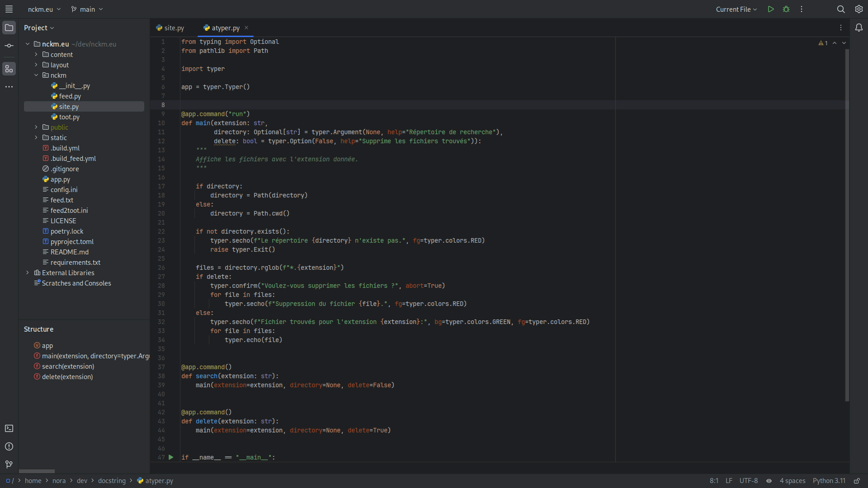Toggle inspection highlighting with the eye icon
This screenshot has height=488, width=868.
click(x=769, y=481)
